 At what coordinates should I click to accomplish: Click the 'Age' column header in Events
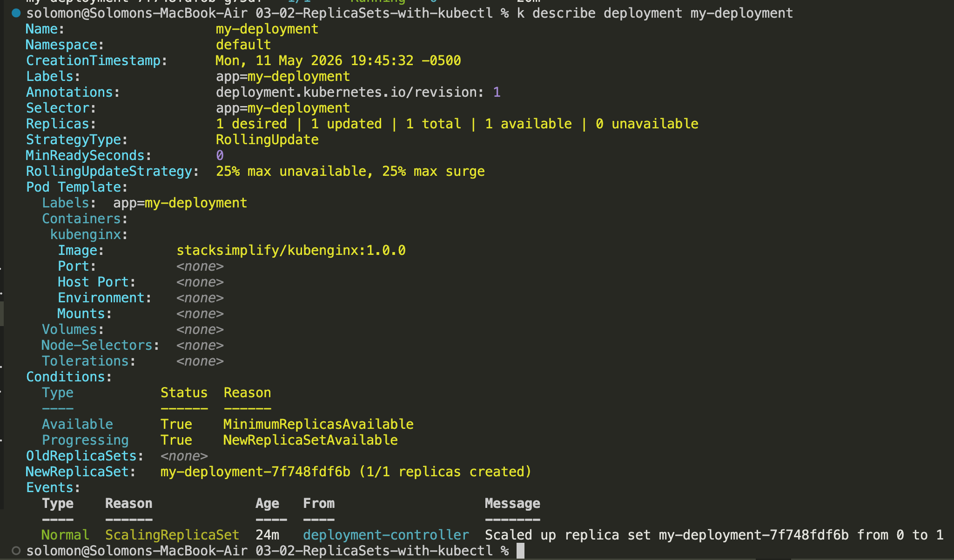pyautogui.click(x=267, y=503)
